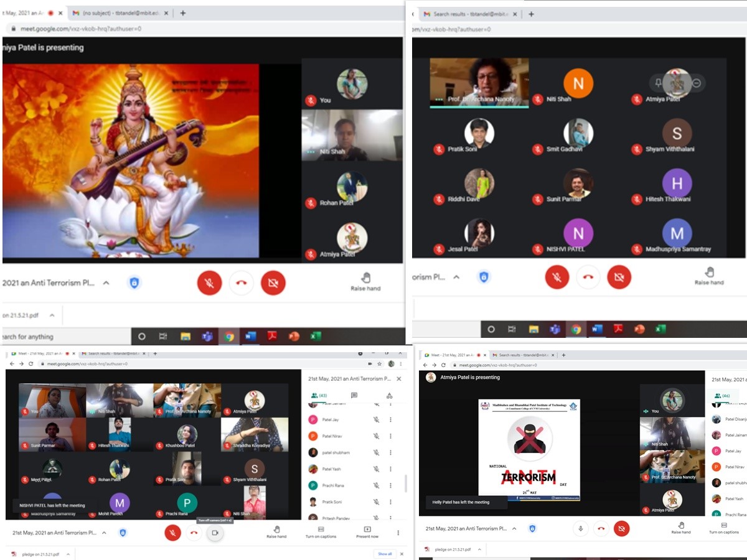The image size is (747, 560).
Task: Mute Patel Jay in the participants list
Action: 376,420
